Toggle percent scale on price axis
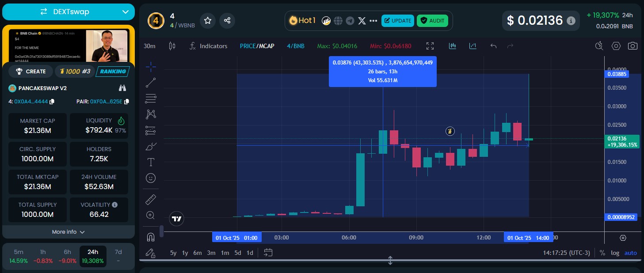 click(x=602, y=253)
